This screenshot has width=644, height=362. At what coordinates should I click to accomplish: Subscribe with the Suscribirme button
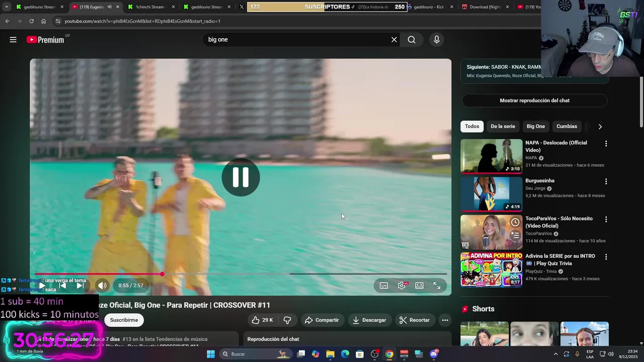pos(124,320)
